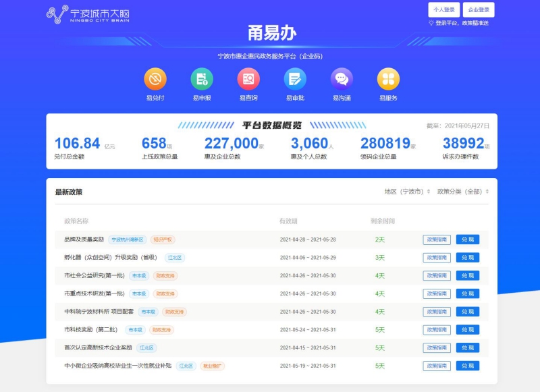Open 政策指南 for 品牌及质量奖励
This screenshot has height=392, width=540.
437,240
